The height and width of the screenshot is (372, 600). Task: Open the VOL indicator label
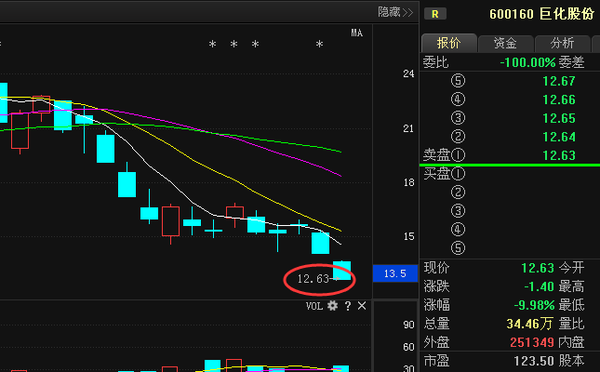(x=314, y=306)
